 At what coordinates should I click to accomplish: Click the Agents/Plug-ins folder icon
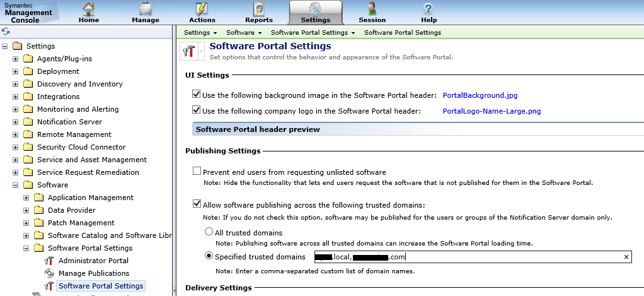coord(28,59)
